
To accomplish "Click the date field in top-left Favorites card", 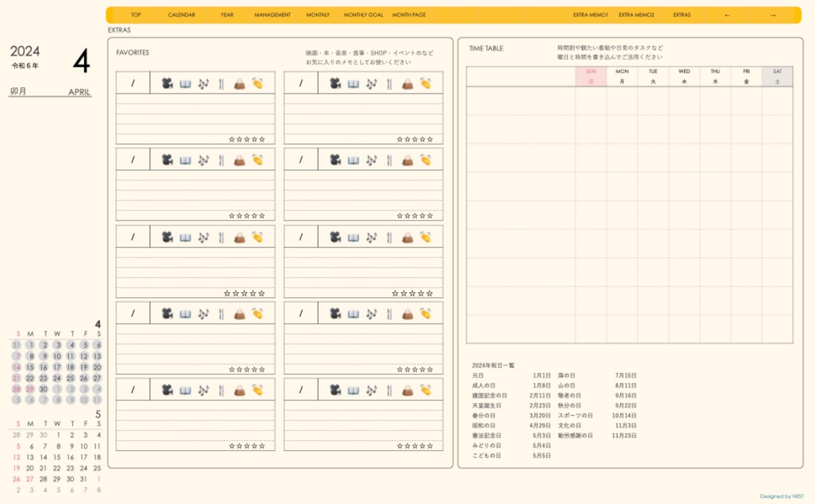I will tap(132, 83).
